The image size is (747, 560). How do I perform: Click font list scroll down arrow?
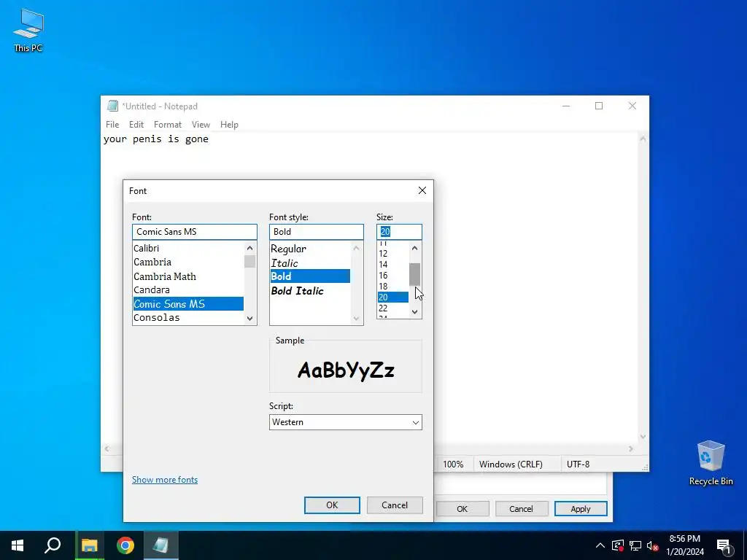pyautogui.click(x=249, y=319)
